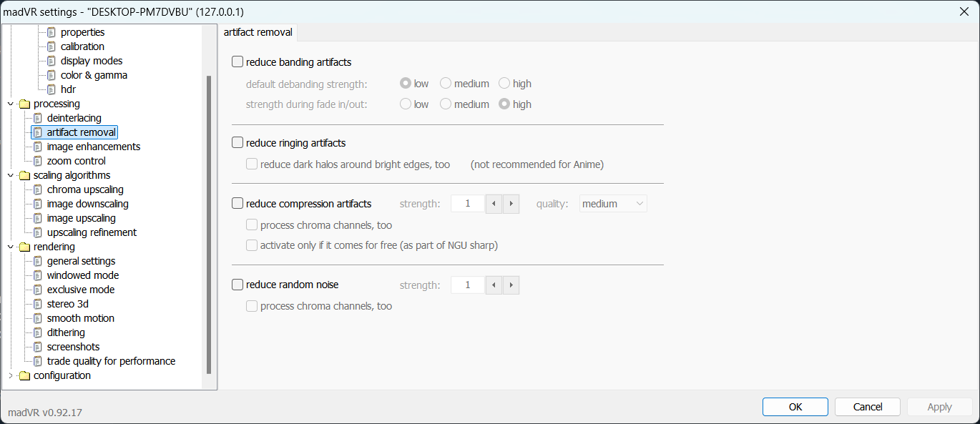
Task: Open image enhancements settings page
Action: click(93, 147)
